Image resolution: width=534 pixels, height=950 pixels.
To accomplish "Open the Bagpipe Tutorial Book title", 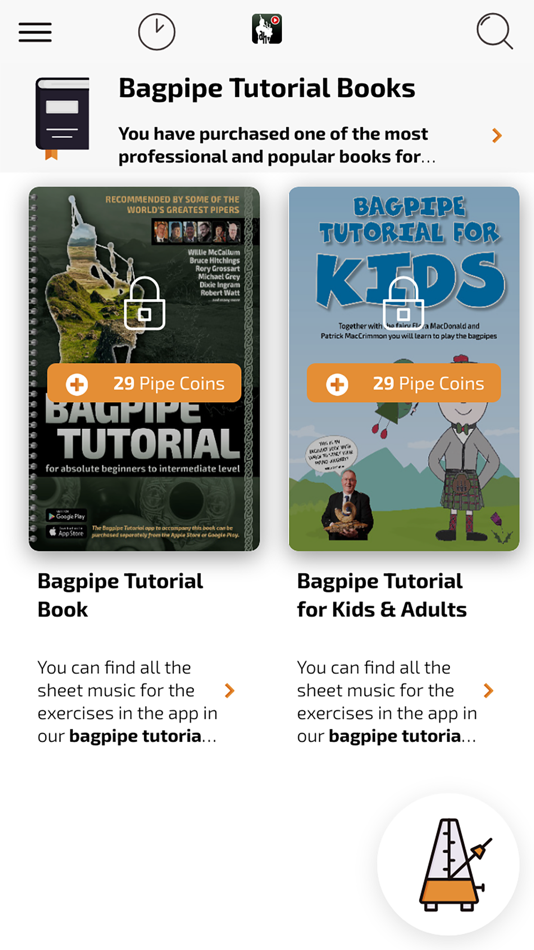I will click(120, 595).
